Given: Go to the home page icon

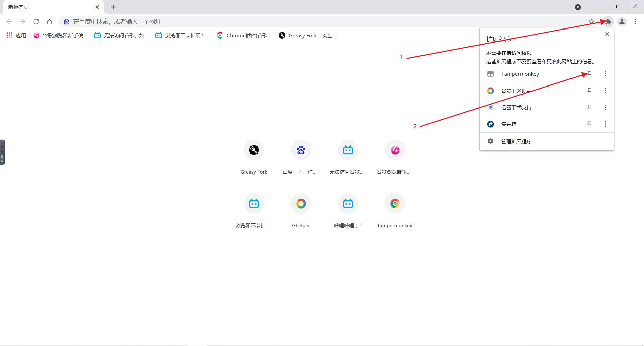Looking at the screenshot, I should coord(49,22).
